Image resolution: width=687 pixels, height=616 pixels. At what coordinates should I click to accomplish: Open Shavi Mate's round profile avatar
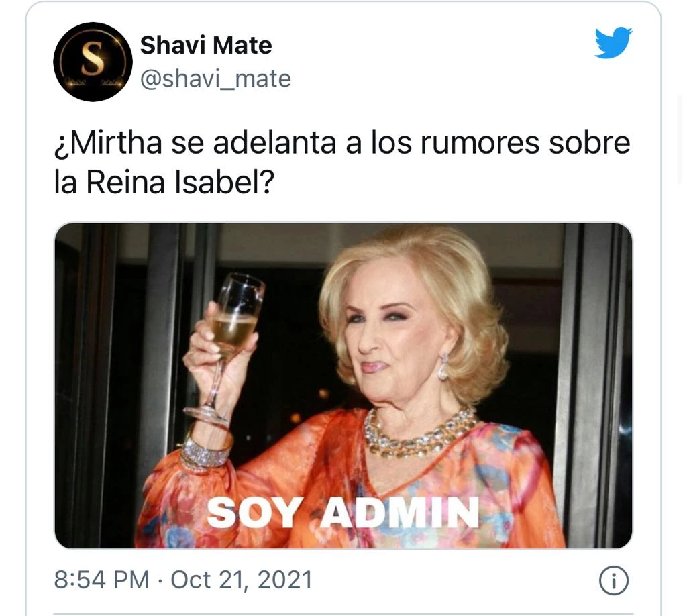93,62
